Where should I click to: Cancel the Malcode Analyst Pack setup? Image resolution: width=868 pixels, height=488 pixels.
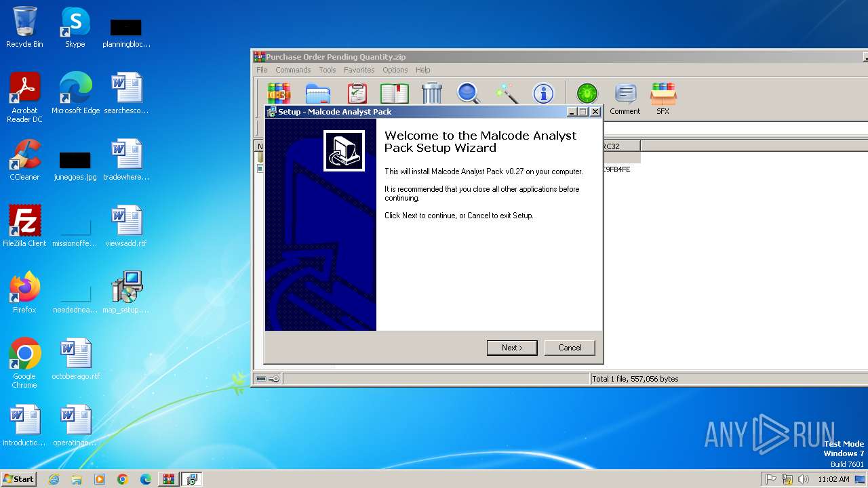point(570,348)
